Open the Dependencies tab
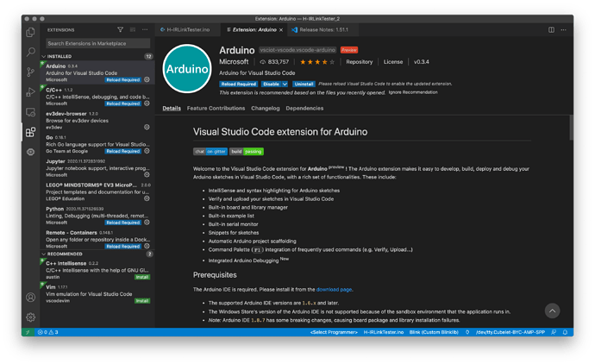The height and width of the screenshot is (364, 595). [304, 108]
